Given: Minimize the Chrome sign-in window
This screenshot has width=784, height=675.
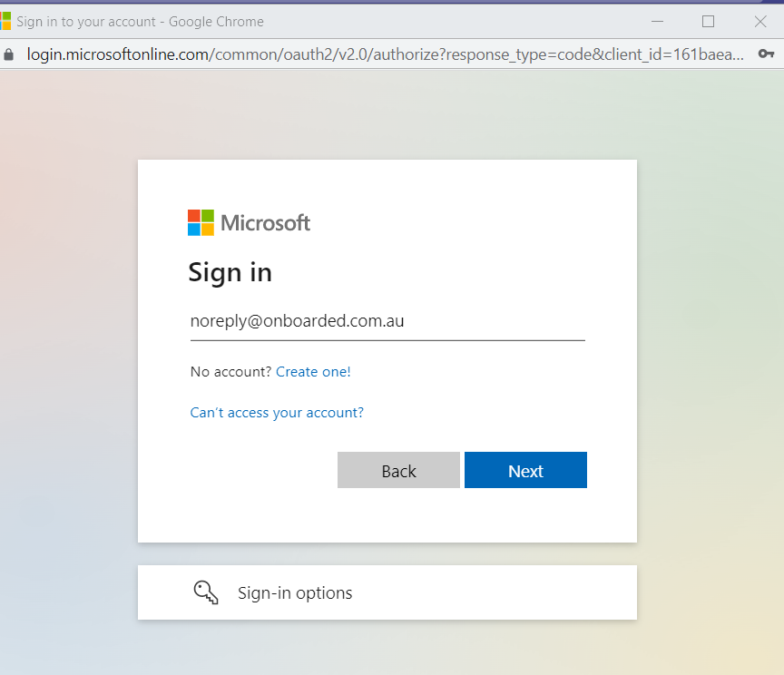Looking at the screenshot, I should [x=656, y=21].
